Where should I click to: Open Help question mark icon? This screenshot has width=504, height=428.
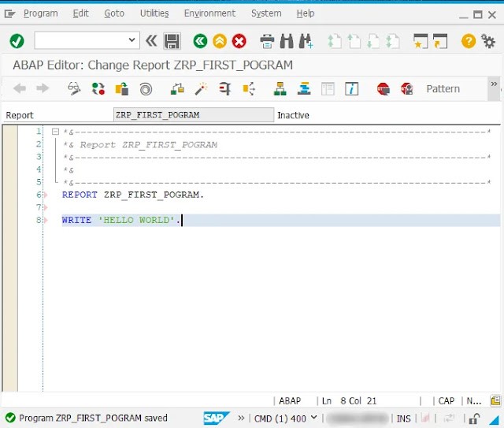coord(469,41)
